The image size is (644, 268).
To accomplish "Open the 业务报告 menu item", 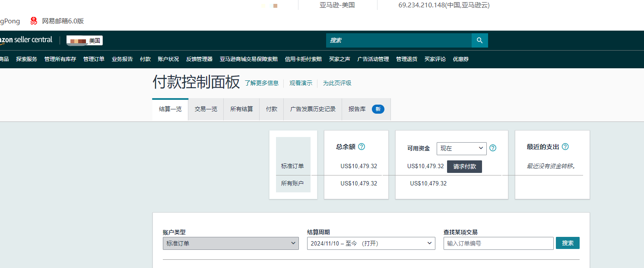I will click(x=122, y=59).
